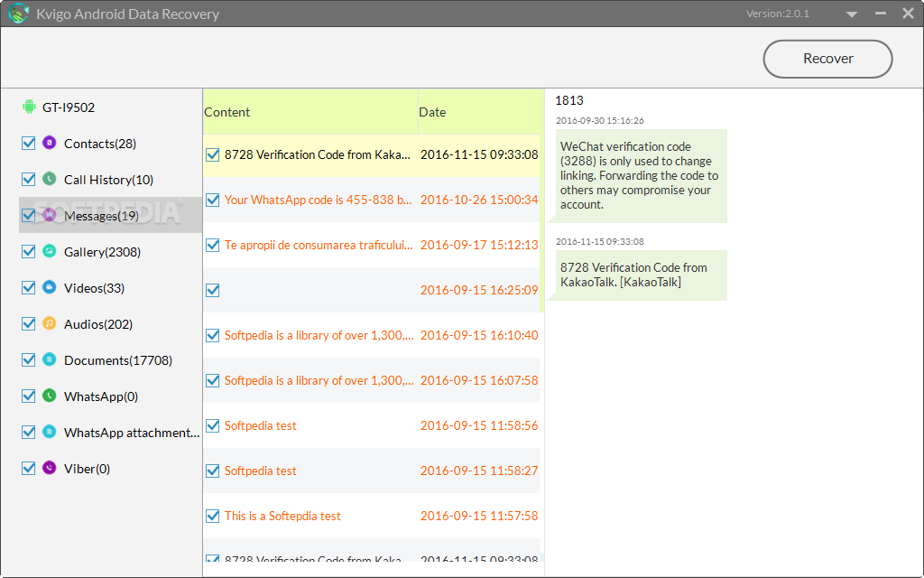Click date 2016-09-15 16:25:09
924x578 pixels.
(479, 290)
